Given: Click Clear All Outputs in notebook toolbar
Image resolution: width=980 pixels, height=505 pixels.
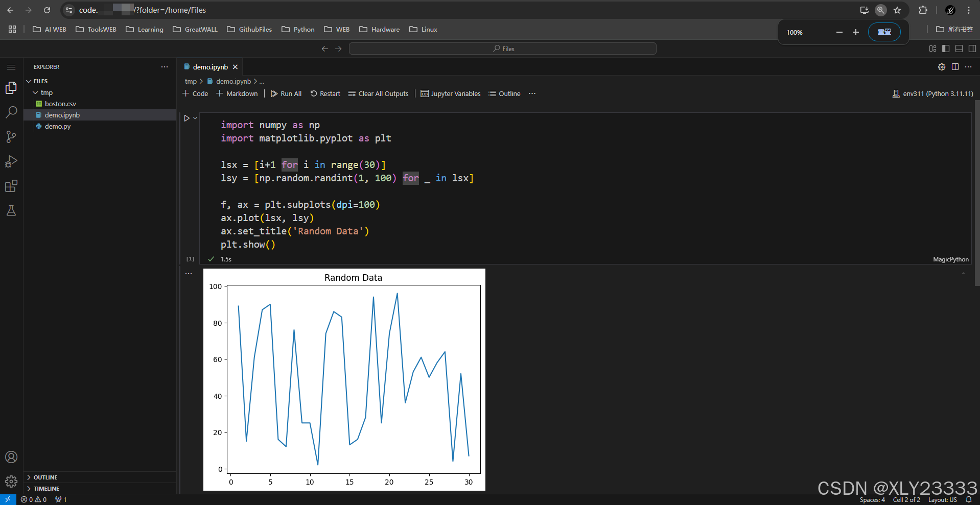Looking at the screenshot, I should click(378, 93).
